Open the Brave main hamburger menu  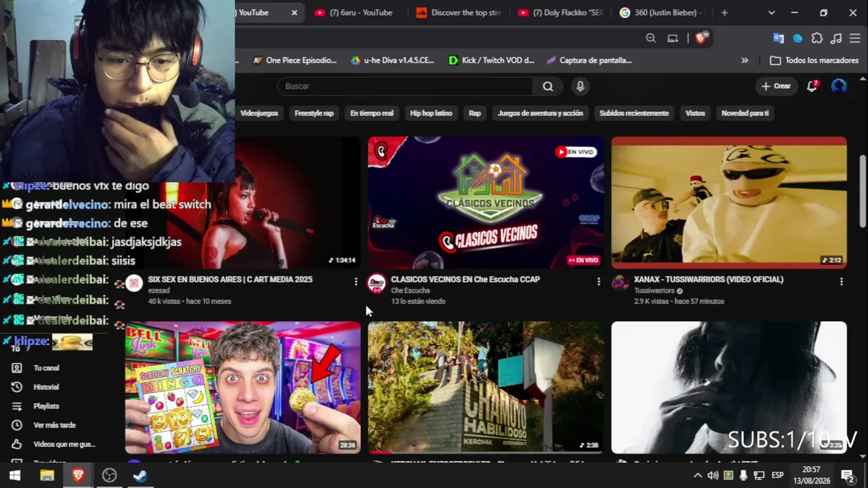pyautogui.click(x=854, y=38)
